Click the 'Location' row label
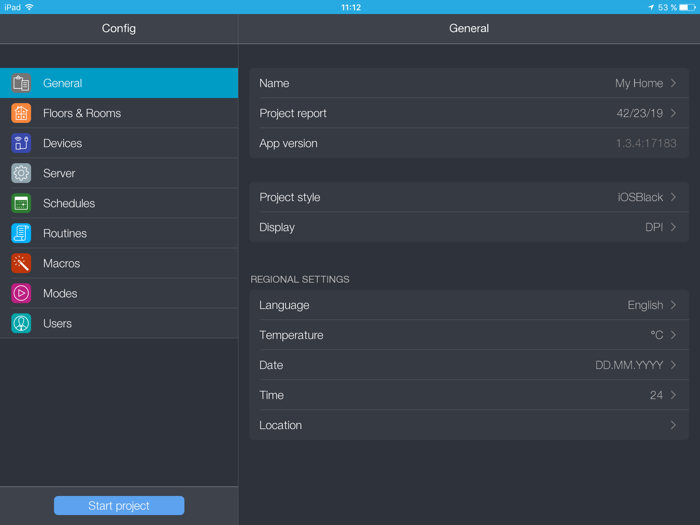Image resolution: width=700 pixels, height=525 pixels. [x=280, y=425]
